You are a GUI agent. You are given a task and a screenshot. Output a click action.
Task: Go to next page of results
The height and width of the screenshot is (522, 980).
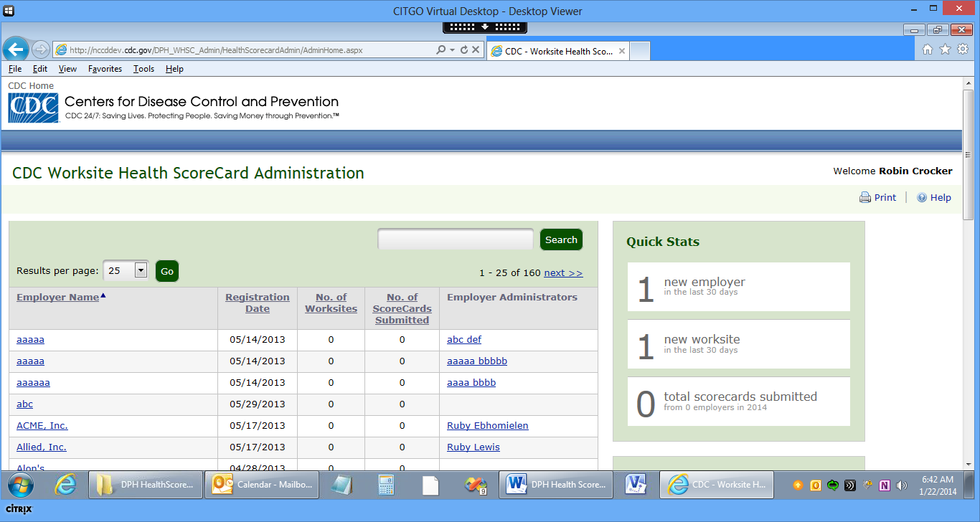pyautogui.click(x=563, y=273)
